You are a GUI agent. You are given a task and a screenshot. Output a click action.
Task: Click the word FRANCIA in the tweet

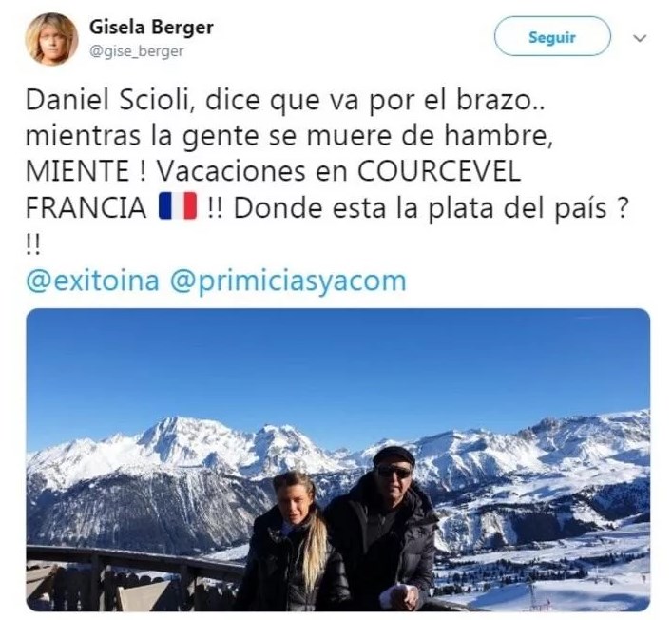point(86,207)
